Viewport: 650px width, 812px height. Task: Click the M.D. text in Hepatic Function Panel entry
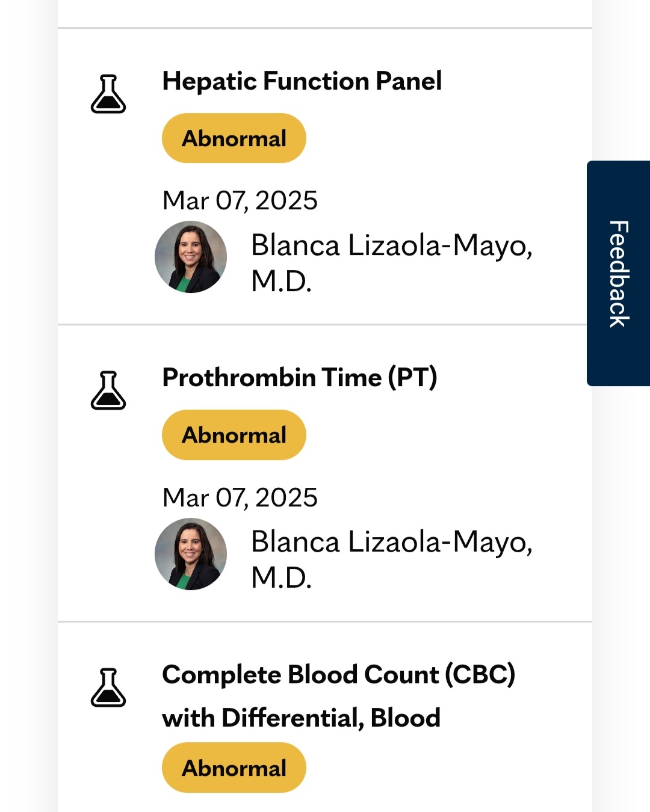(x=282, y=281)
